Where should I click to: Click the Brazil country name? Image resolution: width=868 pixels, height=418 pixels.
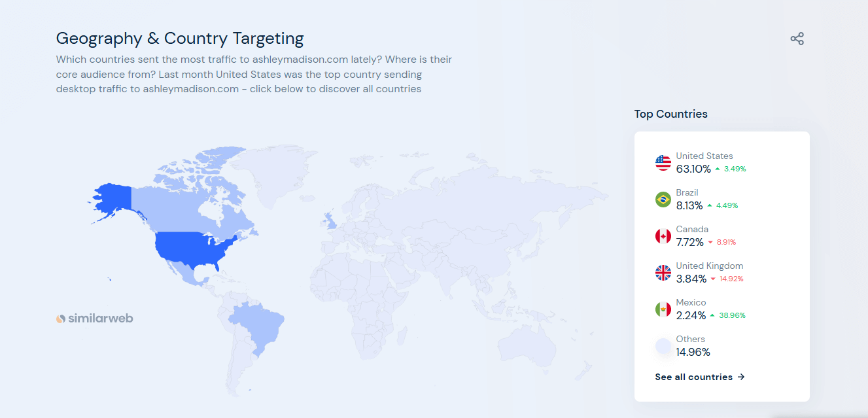[x=687, y=192]
